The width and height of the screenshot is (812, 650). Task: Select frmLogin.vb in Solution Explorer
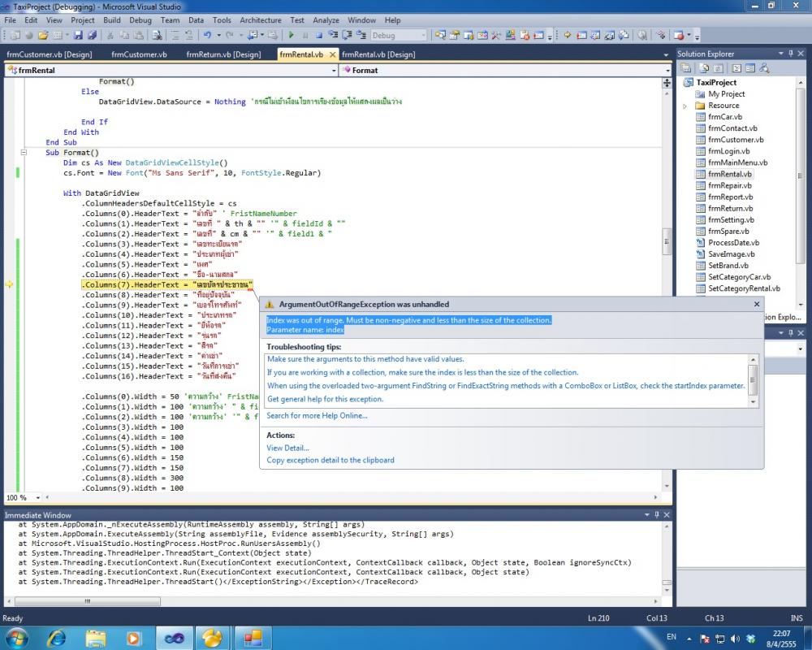(x=728, y=151)
